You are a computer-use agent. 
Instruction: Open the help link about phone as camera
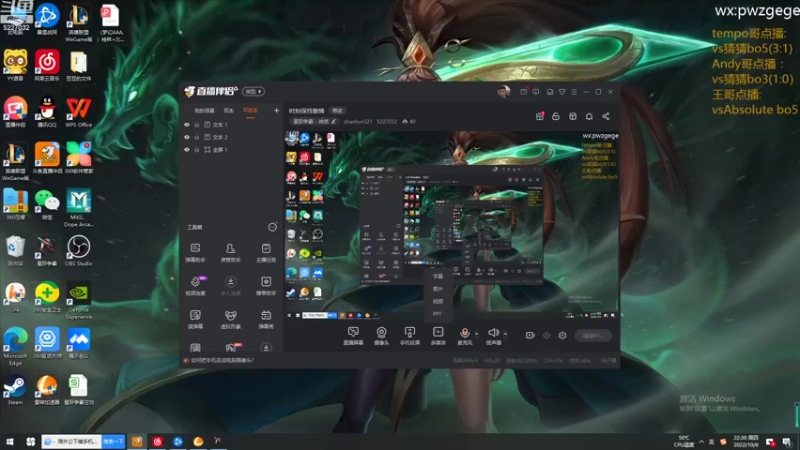click(x=222, y=360)
